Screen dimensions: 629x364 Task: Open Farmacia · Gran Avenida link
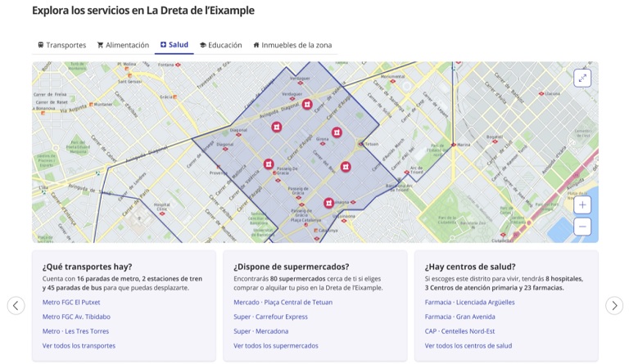coord(460,317)
